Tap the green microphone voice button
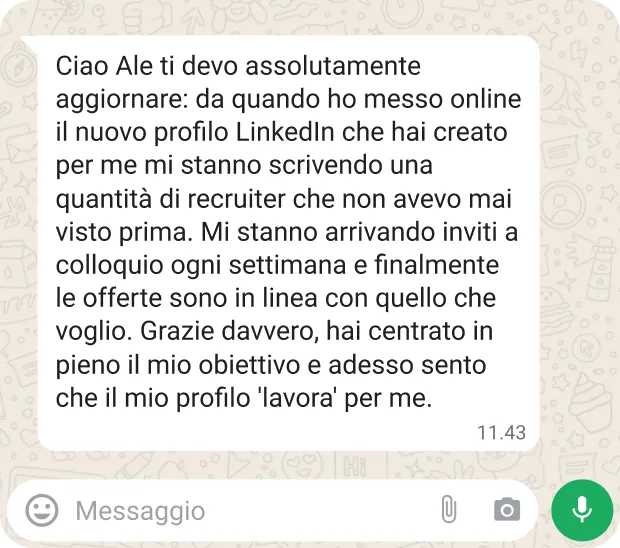The width and height of the screenshot is (620, 548). (582, 510)
